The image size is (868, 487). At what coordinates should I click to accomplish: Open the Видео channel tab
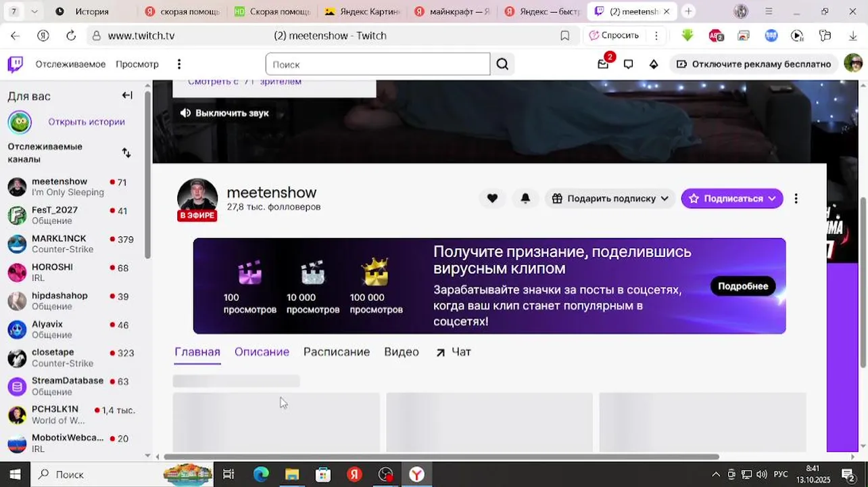click(x=402, y=352)
